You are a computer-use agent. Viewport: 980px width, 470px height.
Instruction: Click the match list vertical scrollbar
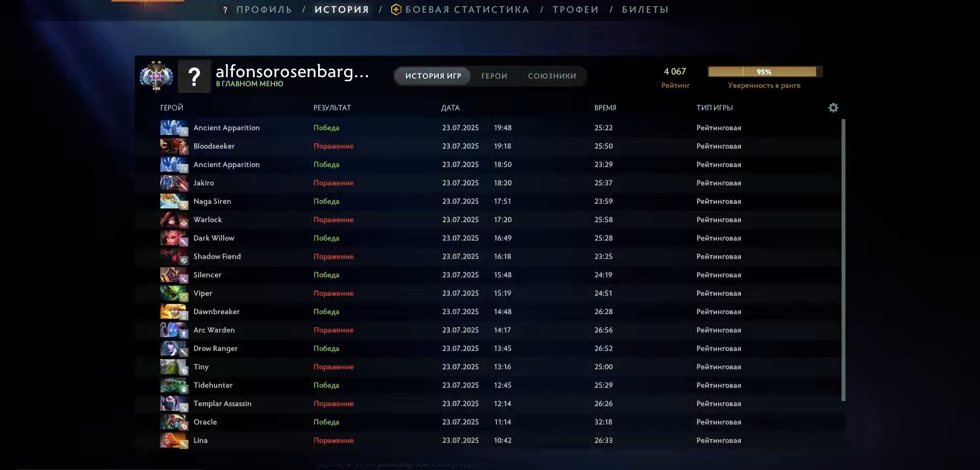tap(843, 260)
